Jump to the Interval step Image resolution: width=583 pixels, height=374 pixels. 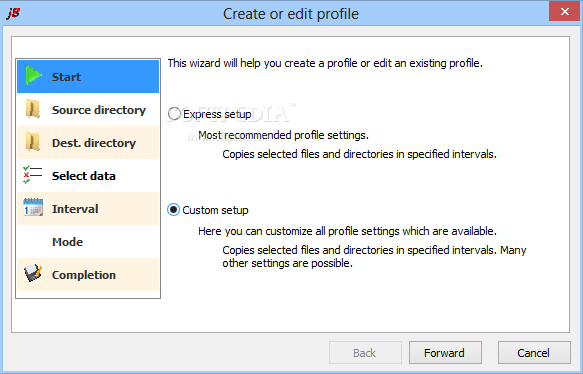(88, 209)
